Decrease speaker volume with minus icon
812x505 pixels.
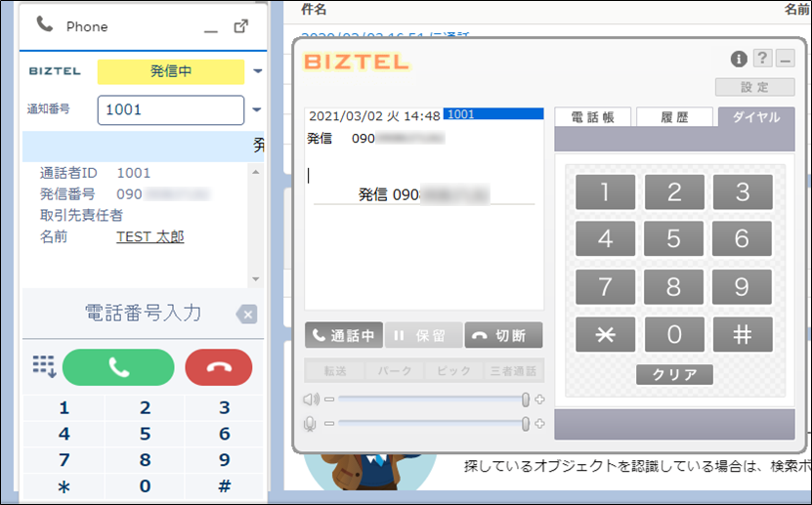329,400
